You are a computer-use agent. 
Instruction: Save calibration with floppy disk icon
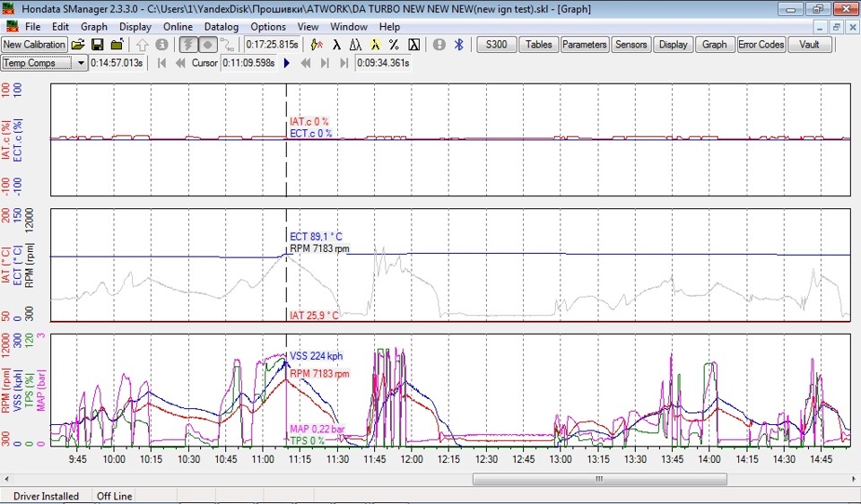pyautogui.click(x=98, y=45)
